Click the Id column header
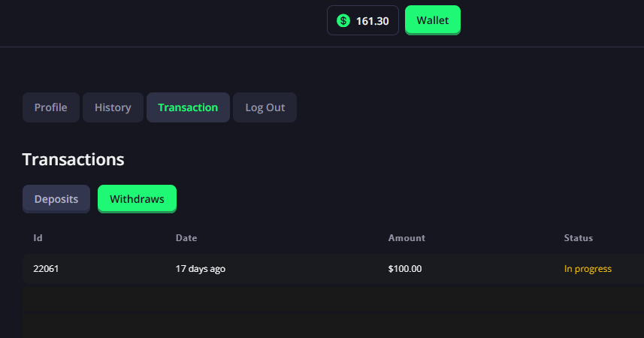Screen dimensions: 644x338 [38, 238]
